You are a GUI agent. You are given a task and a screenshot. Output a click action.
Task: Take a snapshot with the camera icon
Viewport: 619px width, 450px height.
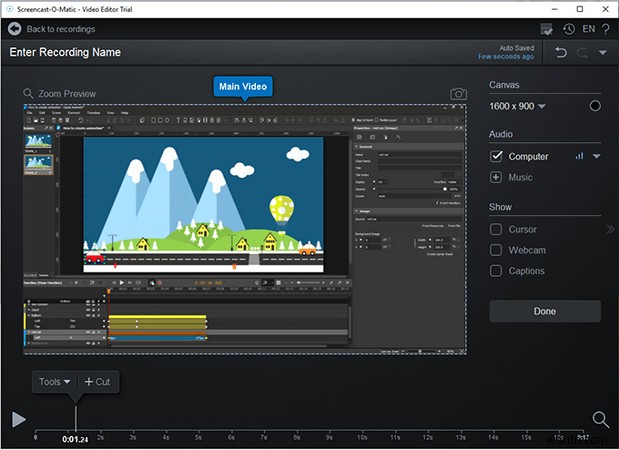(458, 94)
